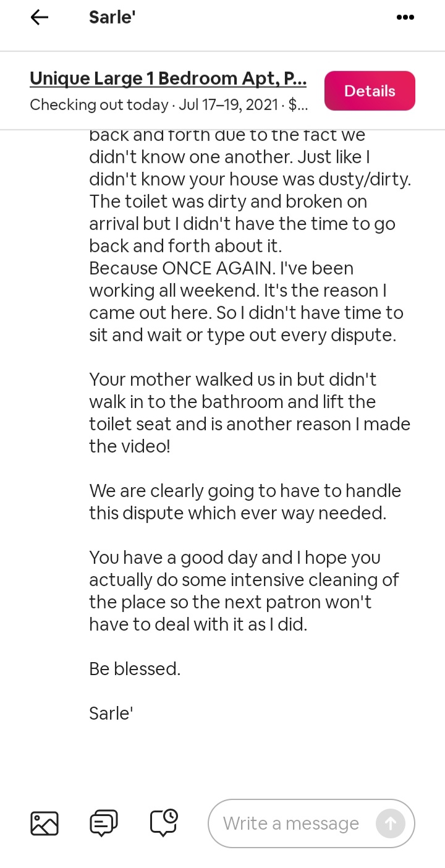Image resolution: width=445 pixels, height=868 pixels.
Task: Select the You have a good day paragraph
Action: (x=244, y=591)
